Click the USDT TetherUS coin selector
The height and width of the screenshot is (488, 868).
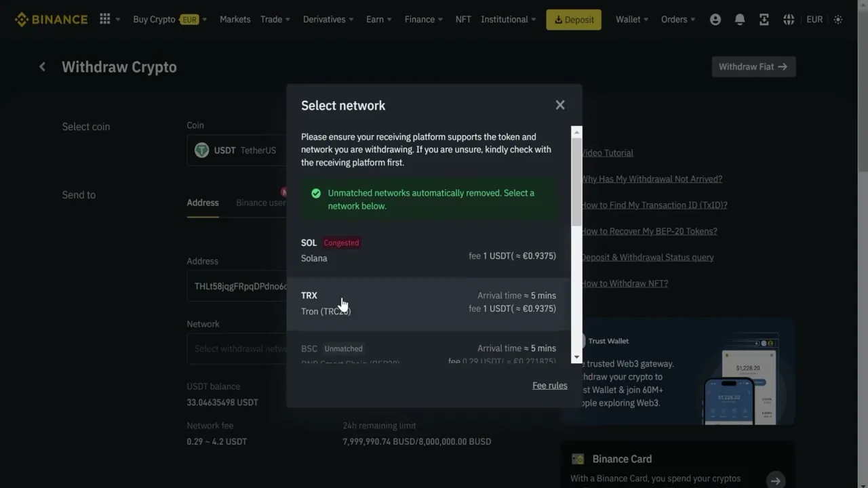pos(237,150)
